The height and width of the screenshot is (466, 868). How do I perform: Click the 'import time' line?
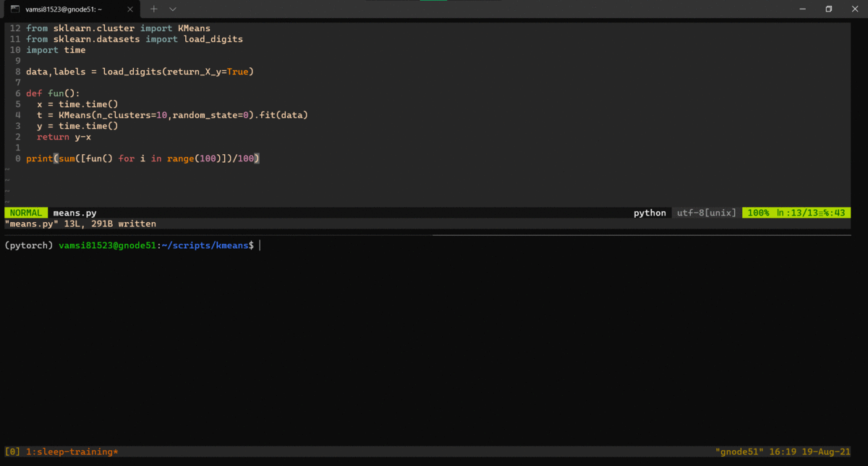56,50
